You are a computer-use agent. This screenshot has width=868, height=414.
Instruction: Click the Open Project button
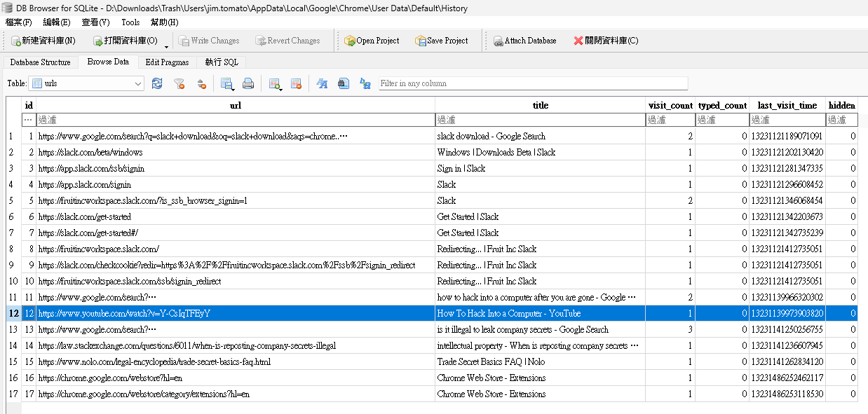tap(372, 41)
